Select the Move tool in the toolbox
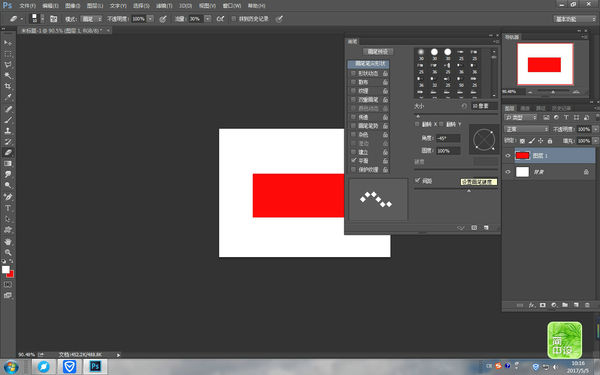Viewport: 600px width, 375px height. point(8,42)
